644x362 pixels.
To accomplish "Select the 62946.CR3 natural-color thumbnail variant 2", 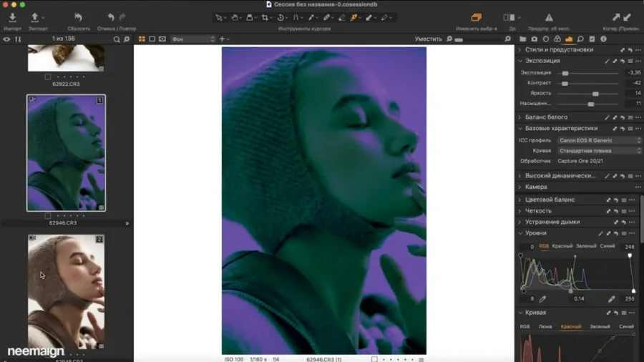I will [66, 291].
